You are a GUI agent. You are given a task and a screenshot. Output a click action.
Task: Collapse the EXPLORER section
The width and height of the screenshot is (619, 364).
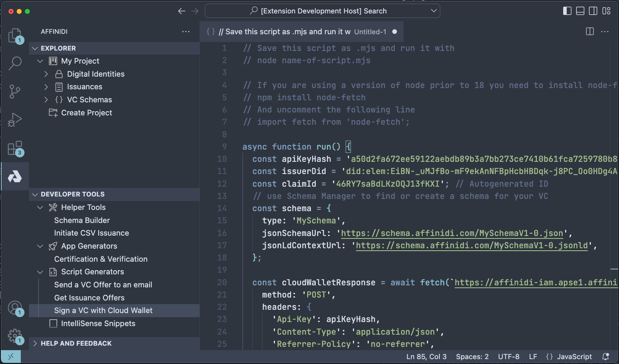(x=35, y=49)
